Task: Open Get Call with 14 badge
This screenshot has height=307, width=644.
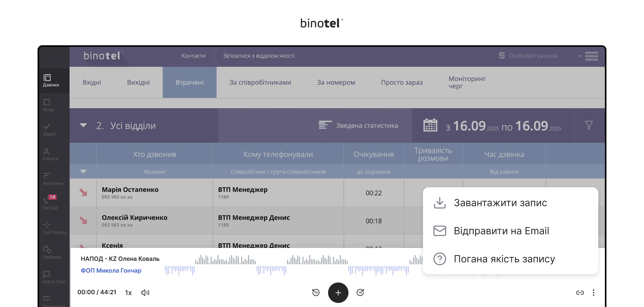Action: (50, 202)
